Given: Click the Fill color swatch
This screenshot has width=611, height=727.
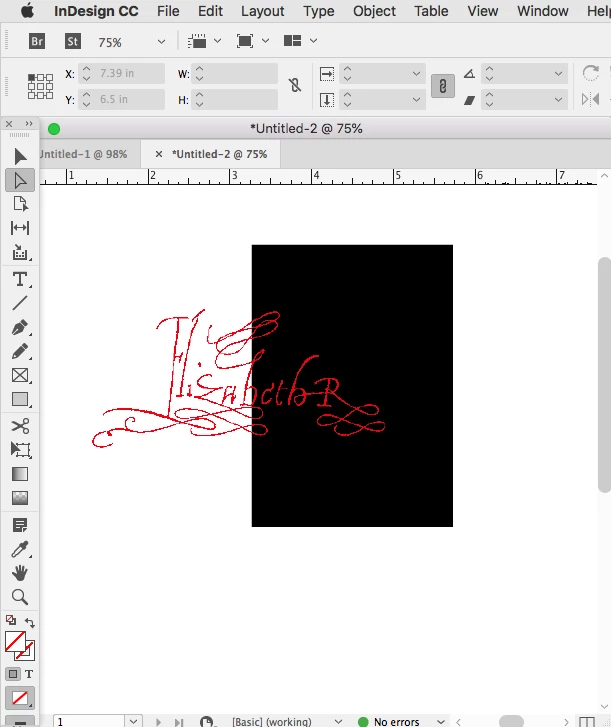Looking at the screenshot, I should tap(15, 642).
